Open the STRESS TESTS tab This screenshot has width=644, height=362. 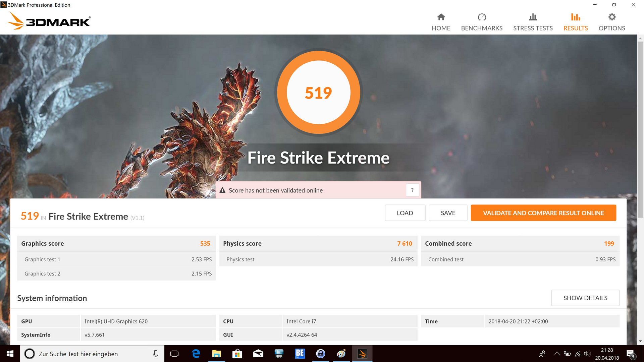533,22
